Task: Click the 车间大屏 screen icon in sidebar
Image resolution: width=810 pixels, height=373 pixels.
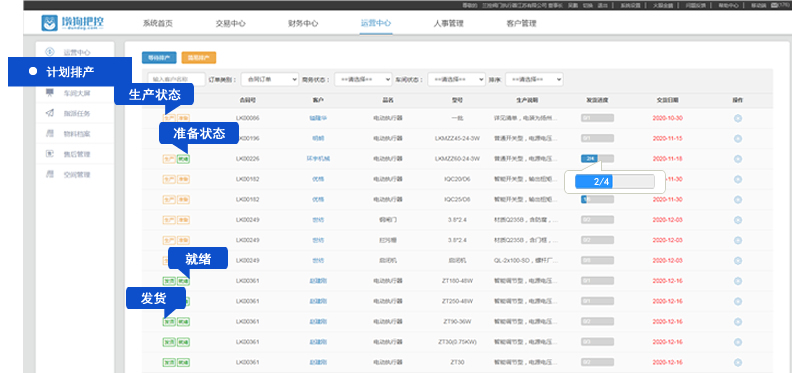Action: pos(50,93)
